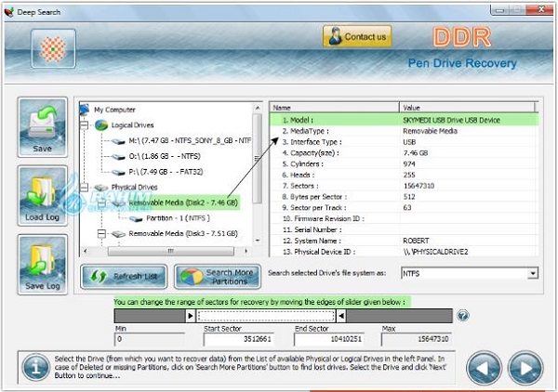Image resolution: width=558 pixels, height=392 pixels.
Task: Click drive icon next to M:\ entry
Action: 118,141
